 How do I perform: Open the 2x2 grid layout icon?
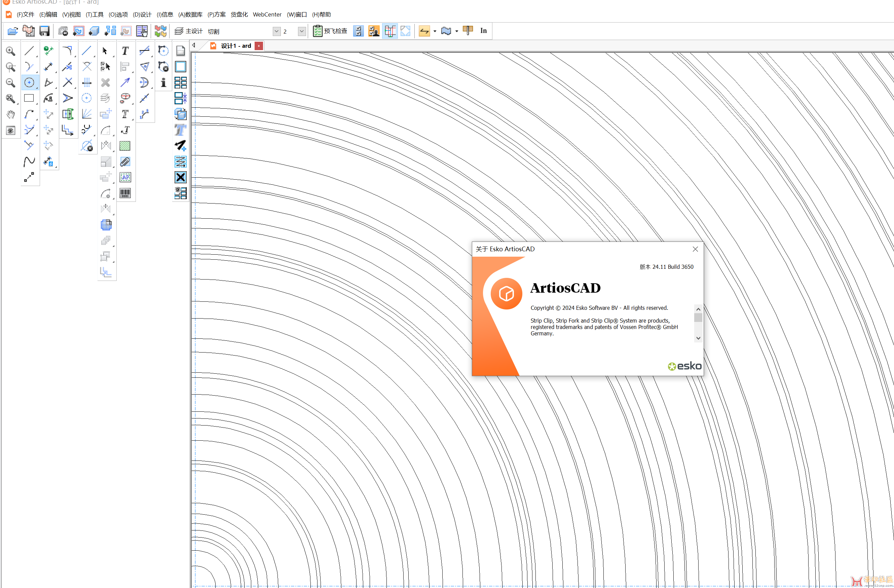coord(181,83)
